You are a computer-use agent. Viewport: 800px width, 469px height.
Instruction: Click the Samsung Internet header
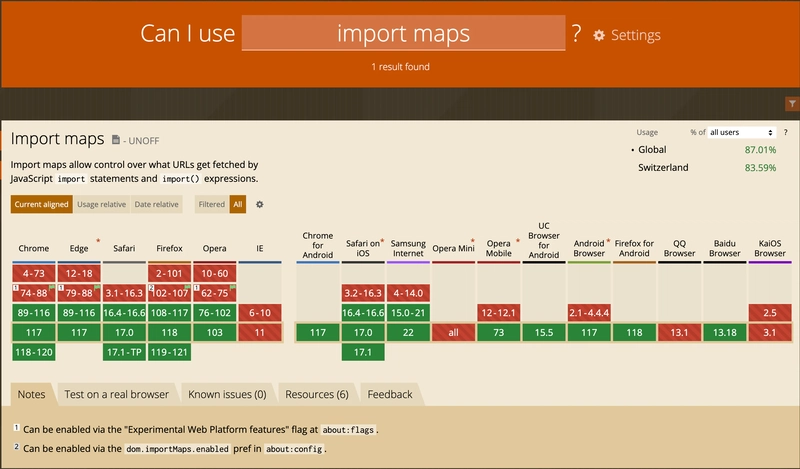408,249
